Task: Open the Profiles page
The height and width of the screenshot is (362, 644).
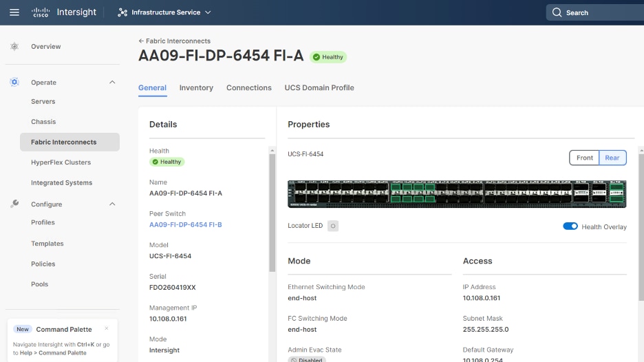Action: pos(43,222)
